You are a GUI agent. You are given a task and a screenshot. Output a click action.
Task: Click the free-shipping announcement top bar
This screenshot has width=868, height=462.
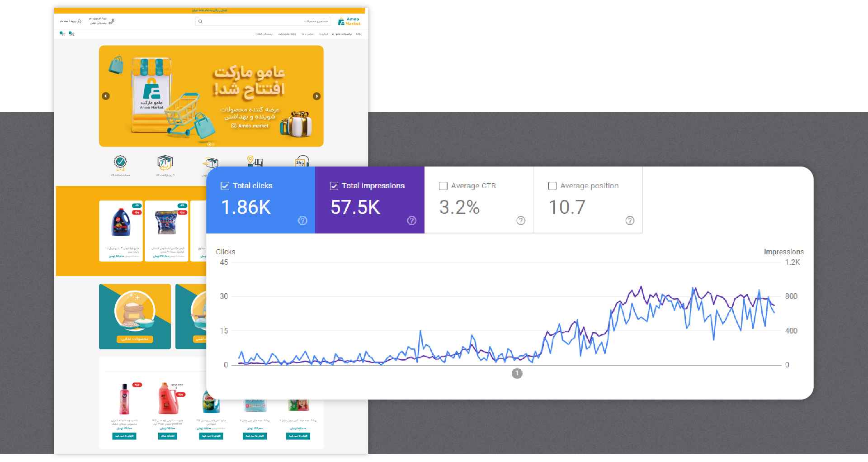(210, 10)
